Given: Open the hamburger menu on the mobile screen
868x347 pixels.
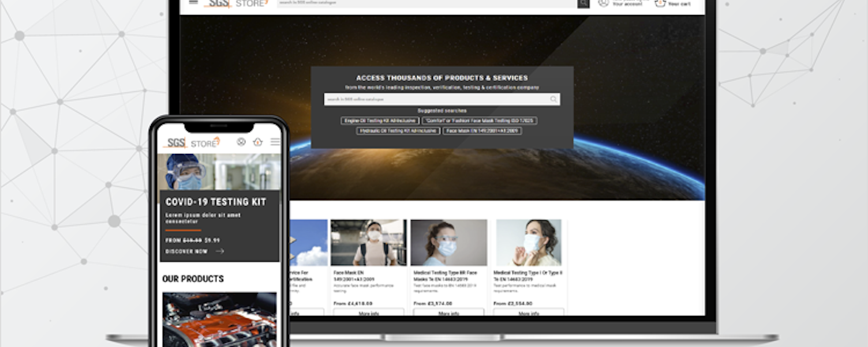Looking at the screenshot, I should coord(275,141).
